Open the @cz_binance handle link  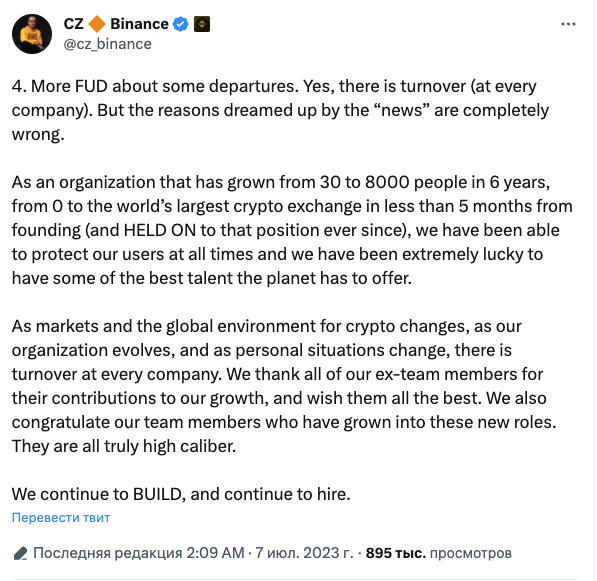(x=107, y=44)
